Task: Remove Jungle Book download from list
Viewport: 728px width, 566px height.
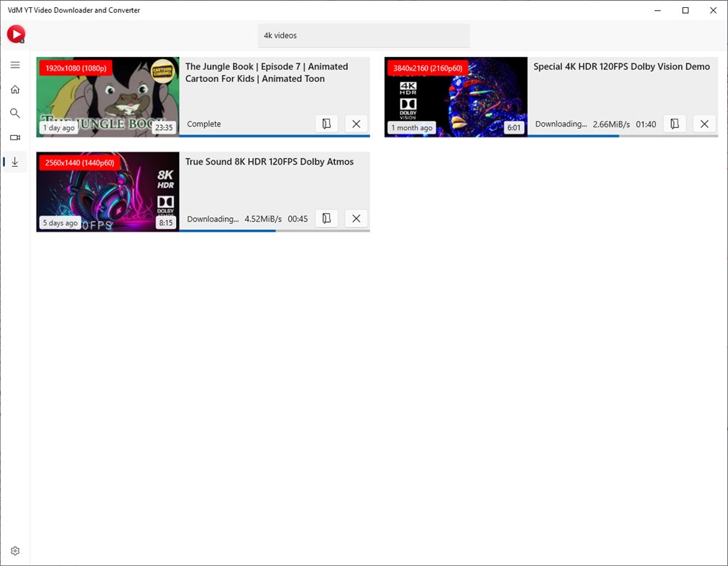Action: 356,124
